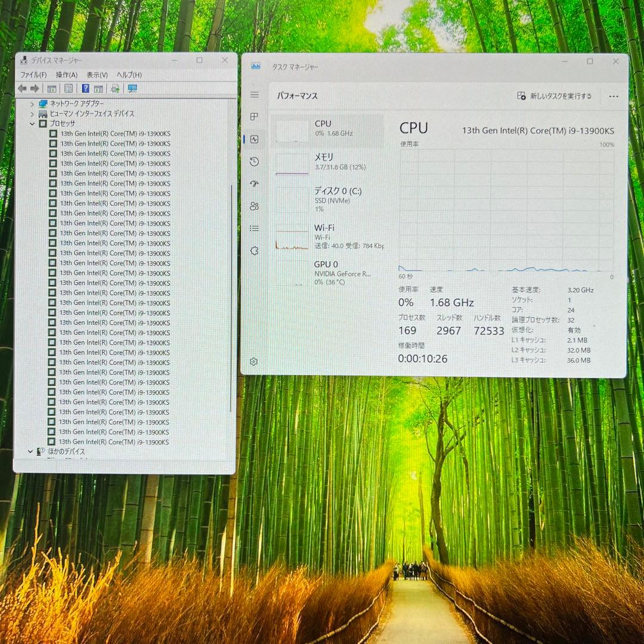Viewport: 644px width, 644px height.
Task: Open App history in Task Manager sidebar
Action: pyautogui.click(x=254, y=162)
